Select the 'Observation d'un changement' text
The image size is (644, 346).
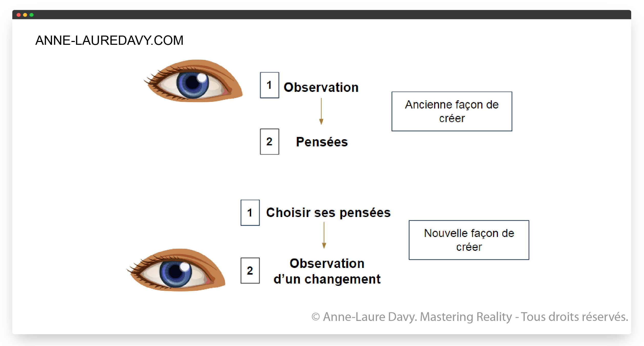point(327,271)
